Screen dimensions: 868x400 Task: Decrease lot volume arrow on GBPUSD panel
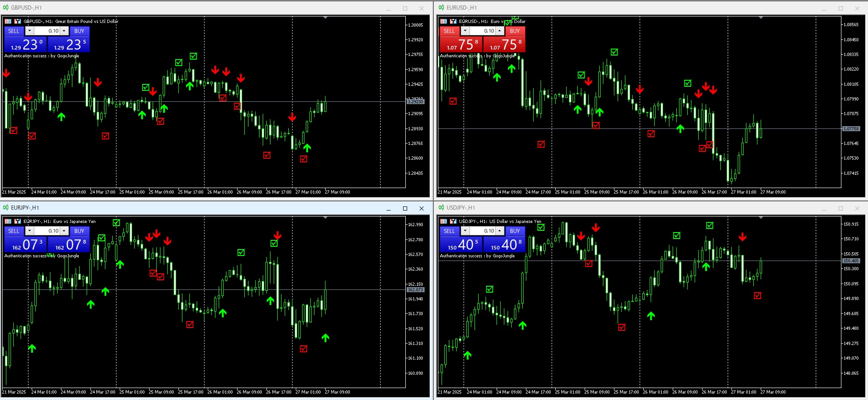(x=29, y=31)
